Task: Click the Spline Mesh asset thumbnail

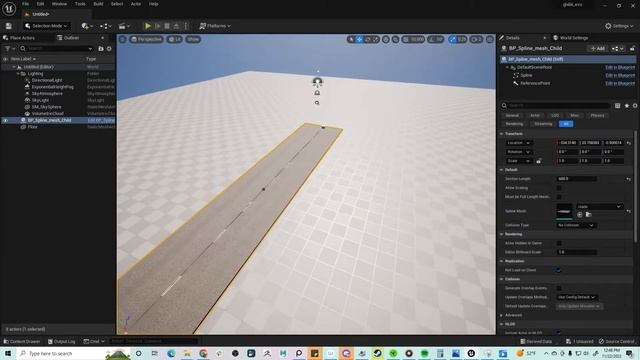Action: click(564, 211)
